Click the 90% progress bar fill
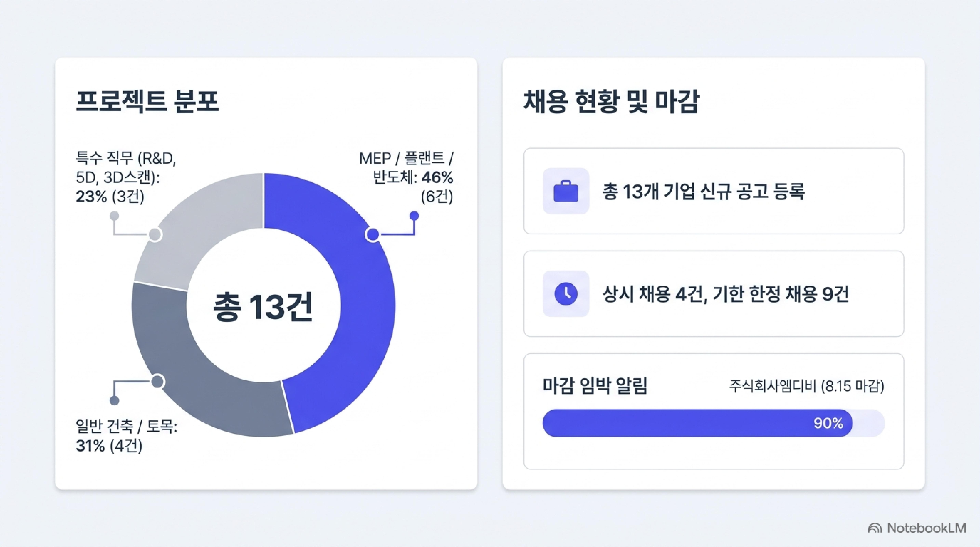Image resolution: width=980 pixels, height=547 pixels. pos(697,423)
